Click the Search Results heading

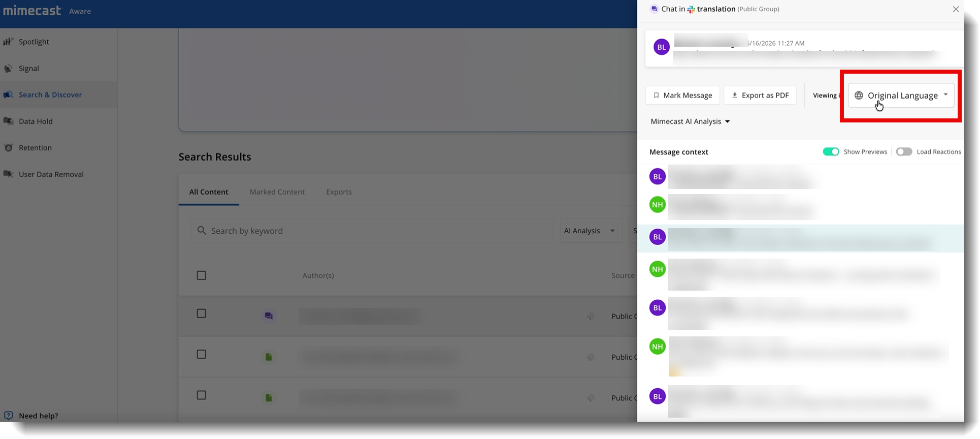[x=215, y=156]
